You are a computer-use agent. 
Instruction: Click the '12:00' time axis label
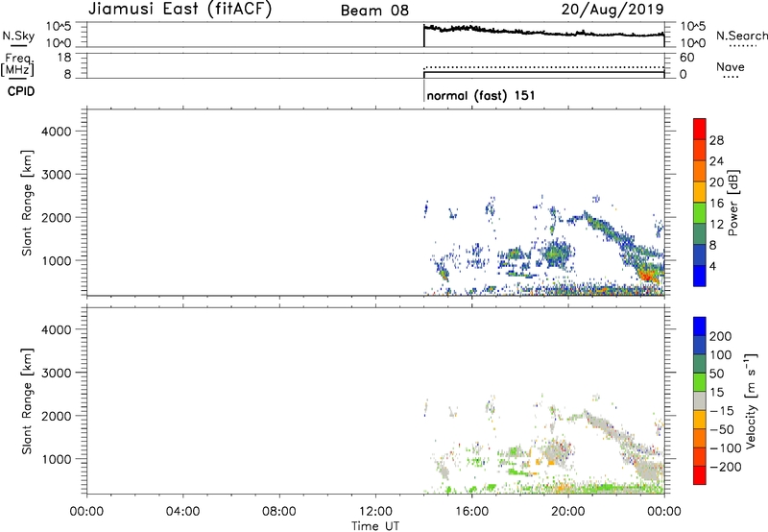tap(375, 512)
